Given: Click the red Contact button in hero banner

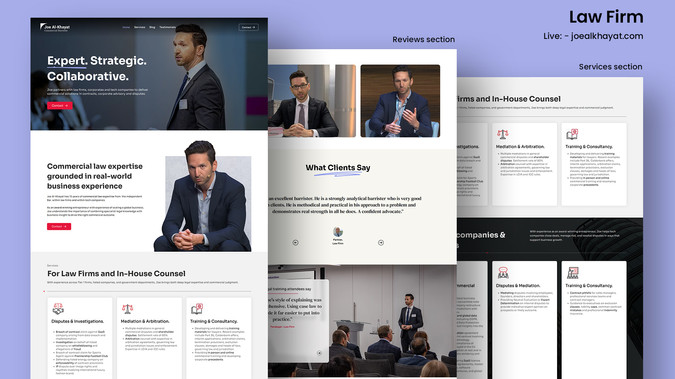Looking at the screenshot, I should coord(59,106).
